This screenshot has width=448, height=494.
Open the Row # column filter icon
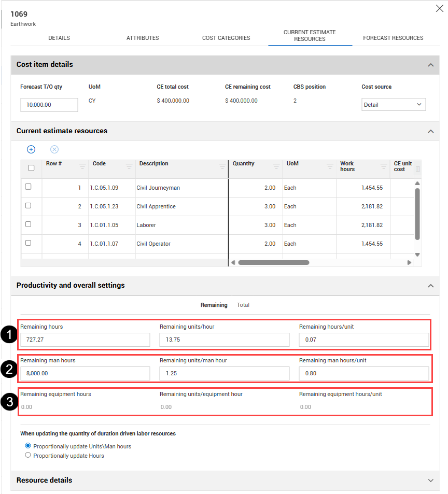(82, 166)
